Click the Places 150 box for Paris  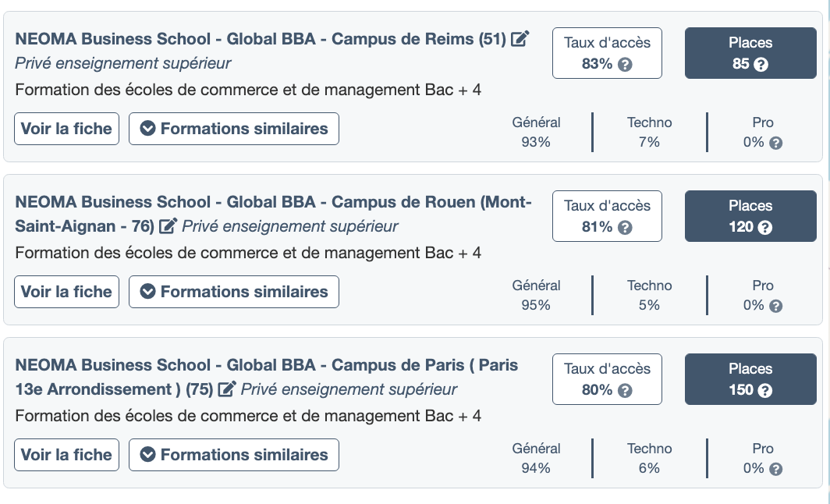750,380
